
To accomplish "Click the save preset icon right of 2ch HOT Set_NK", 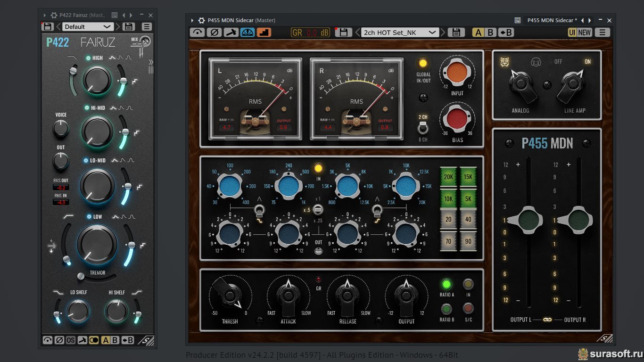I will point(456,33).
